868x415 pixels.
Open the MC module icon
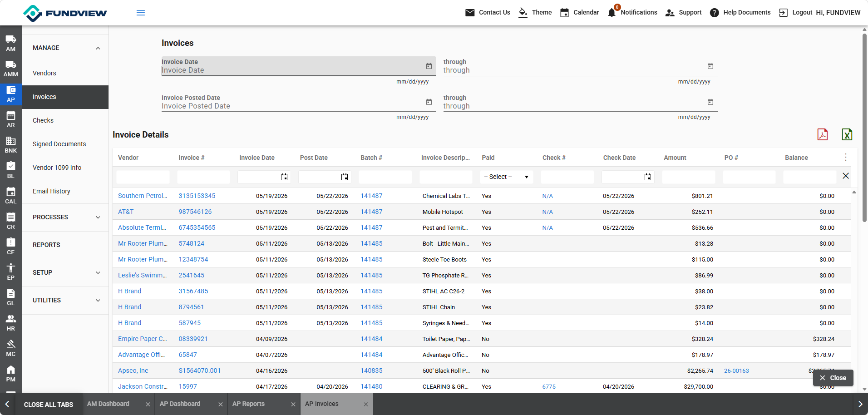[x=10, y=348]
